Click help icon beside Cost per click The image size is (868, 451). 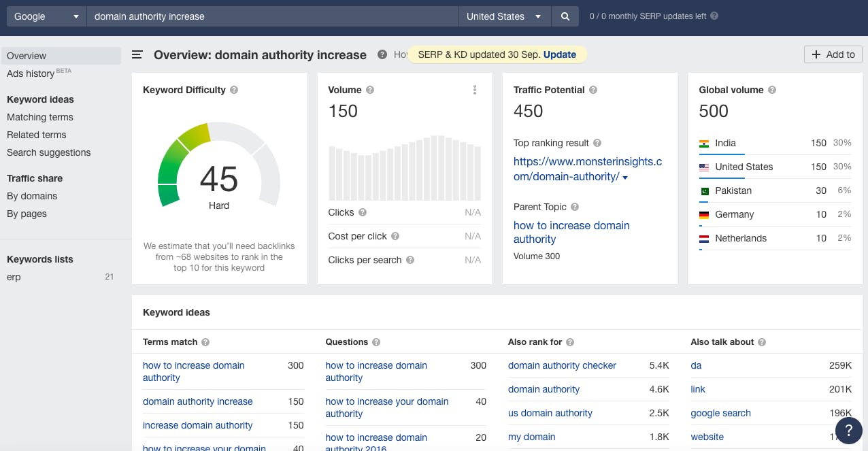(x=395, y=236)
